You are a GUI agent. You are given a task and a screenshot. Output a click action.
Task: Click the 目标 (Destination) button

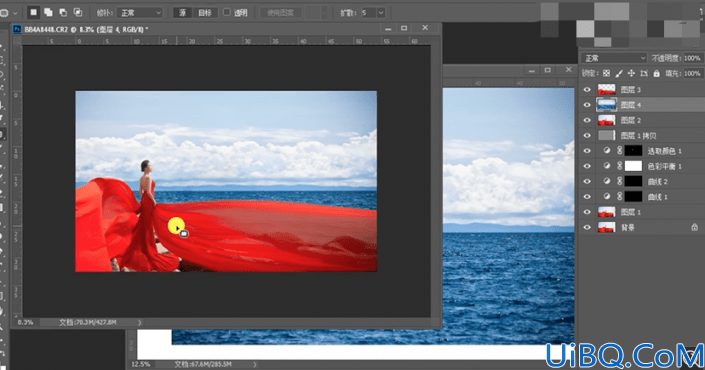click(x=205, y=13)
